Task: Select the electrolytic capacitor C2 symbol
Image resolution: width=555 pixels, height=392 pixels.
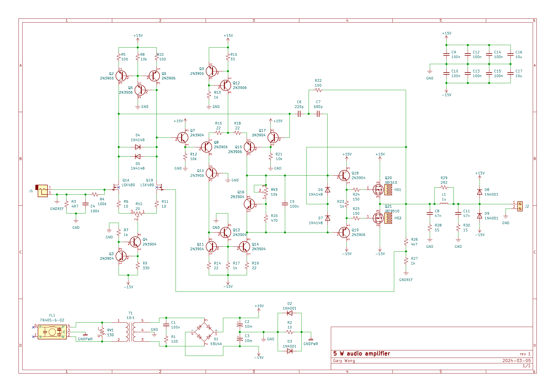Action: [x=239, y=325]
